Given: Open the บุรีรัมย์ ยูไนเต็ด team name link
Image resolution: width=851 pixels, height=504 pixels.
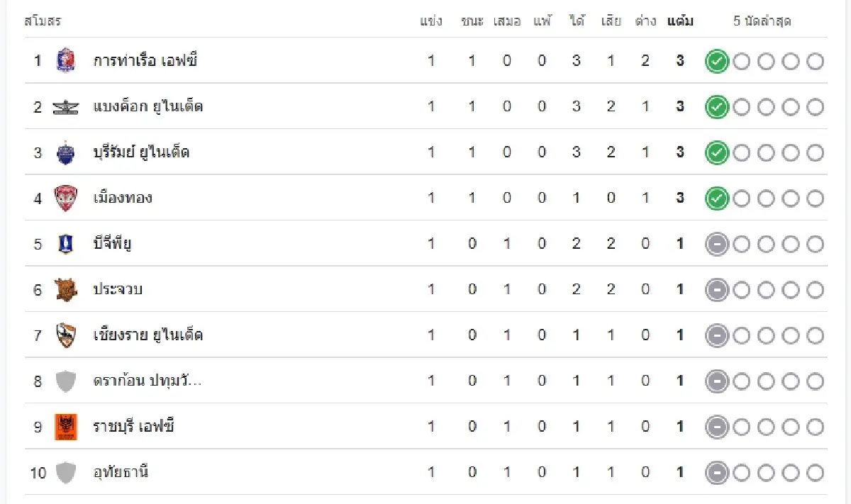Looking at the screenshot, I should tap(141, 152).
